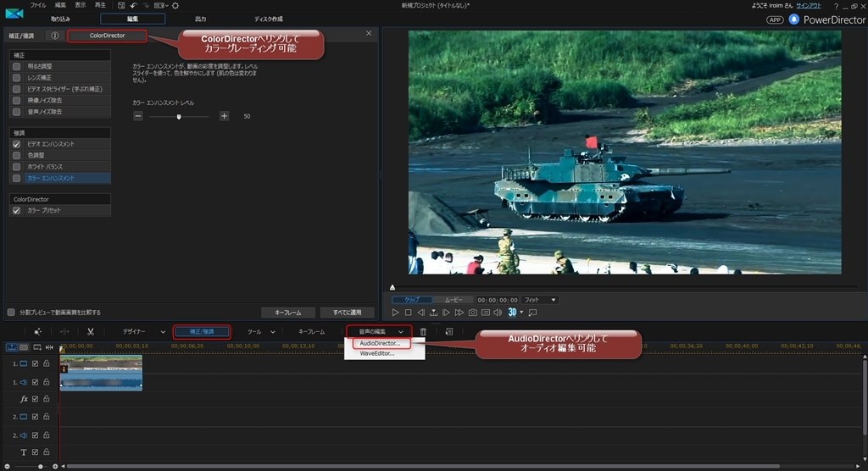
Task: Switch to the 出力 tab
Action: [x=200, y=19]
